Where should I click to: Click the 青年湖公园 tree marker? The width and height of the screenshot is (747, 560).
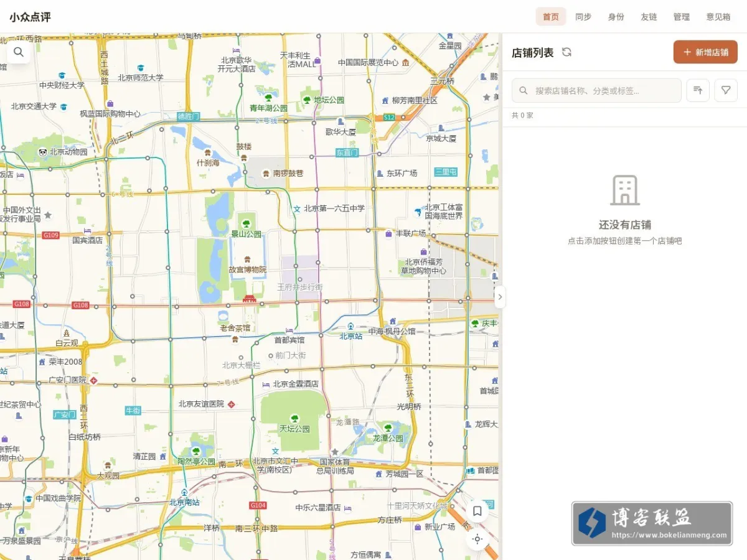pyautogui.click(x=268, y=97)
